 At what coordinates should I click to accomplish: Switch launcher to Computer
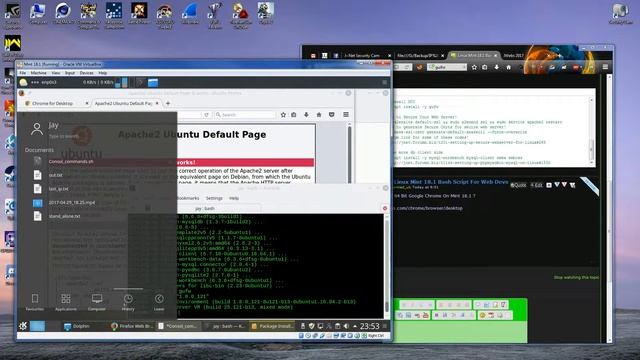[97, 302]
